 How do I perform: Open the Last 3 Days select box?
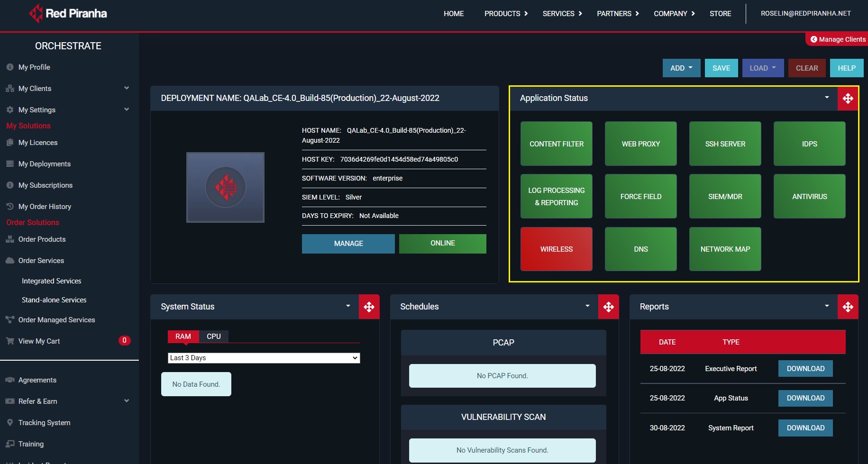[264, 358]
